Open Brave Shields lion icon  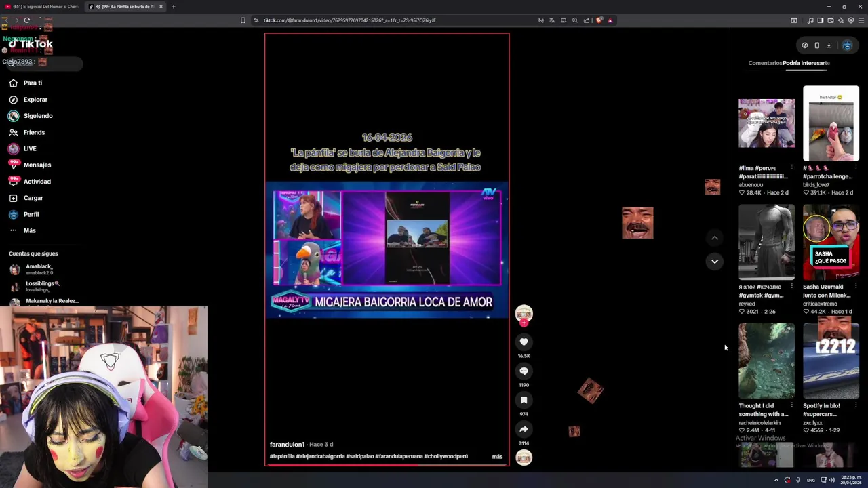click(x=599, y=20)
